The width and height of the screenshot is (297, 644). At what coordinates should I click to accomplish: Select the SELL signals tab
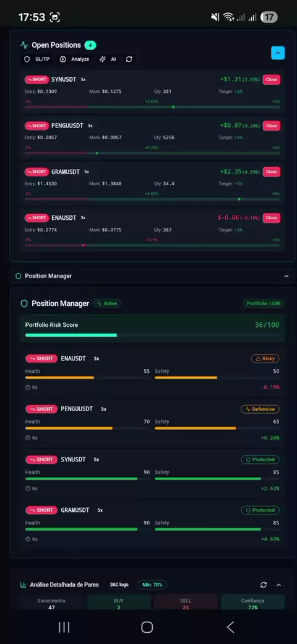(186, 603)
